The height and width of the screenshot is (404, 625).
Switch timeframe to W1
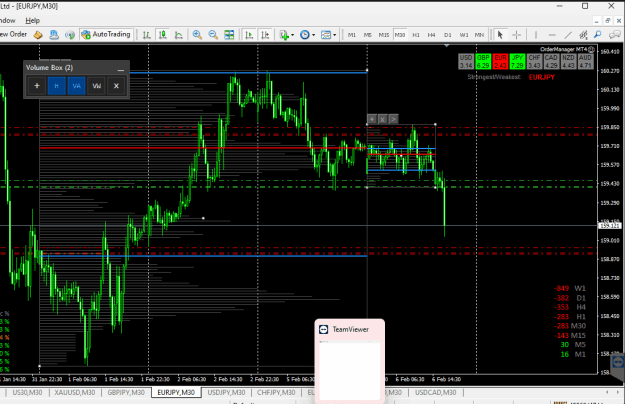(464, 35)
